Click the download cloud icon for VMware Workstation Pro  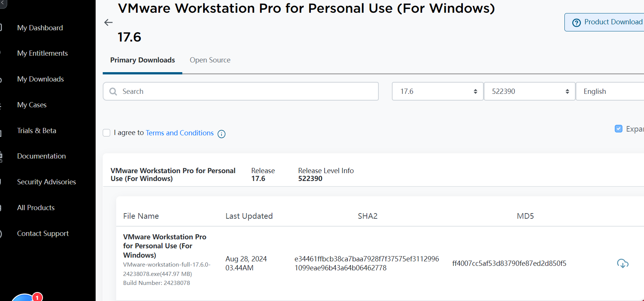point(622,263)
